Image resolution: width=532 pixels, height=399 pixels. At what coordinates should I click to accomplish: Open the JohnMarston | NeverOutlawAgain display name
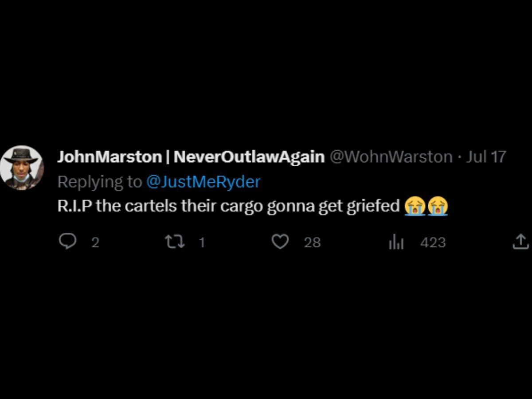[191, 156]
